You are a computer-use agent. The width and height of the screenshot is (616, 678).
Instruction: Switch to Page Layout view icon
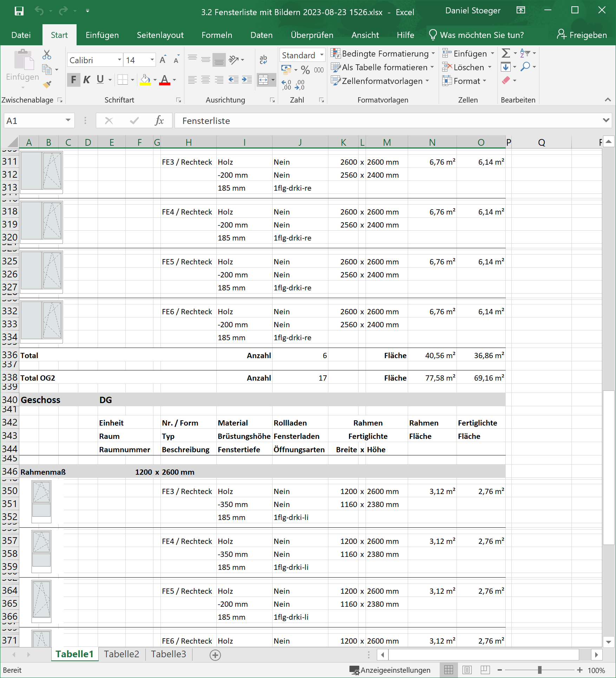click(x=467, y=670)
